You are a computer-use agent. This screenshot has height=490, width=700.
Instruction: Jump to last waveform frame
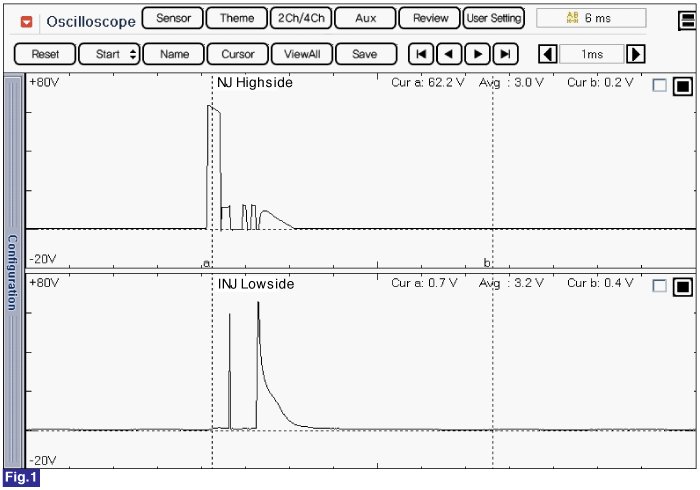coord(507,54)
